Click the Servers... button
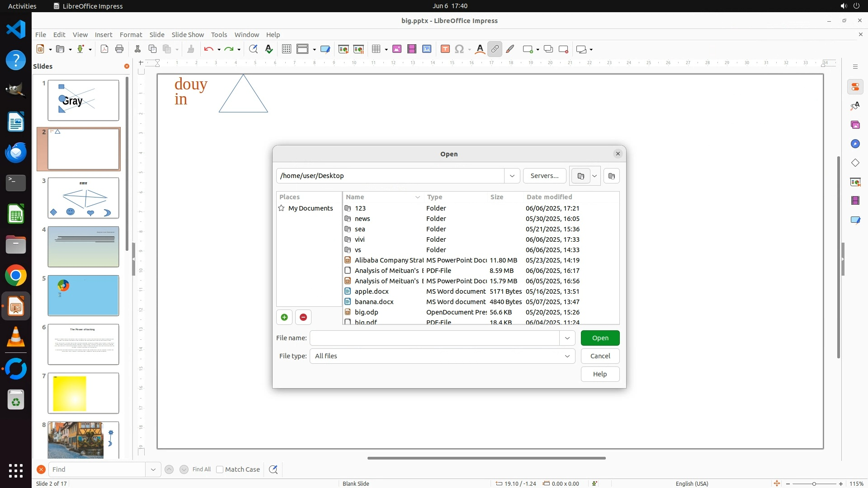868x488 pixels. point(544,176)
